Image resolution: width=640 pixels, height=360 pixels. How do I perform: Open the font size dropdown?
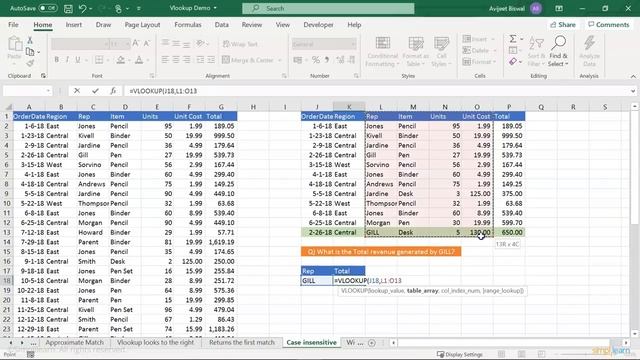127,44
